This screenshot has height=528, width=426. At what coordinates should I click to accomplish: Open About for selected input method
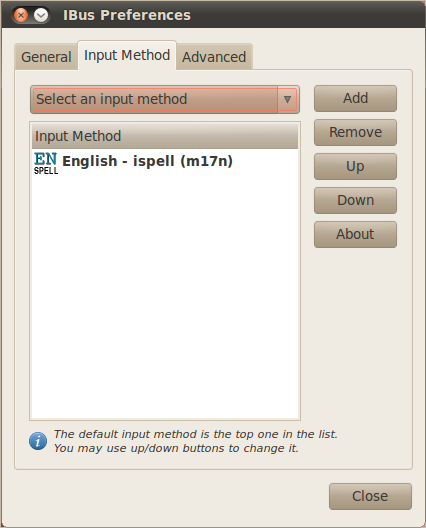tap(355, 234)
